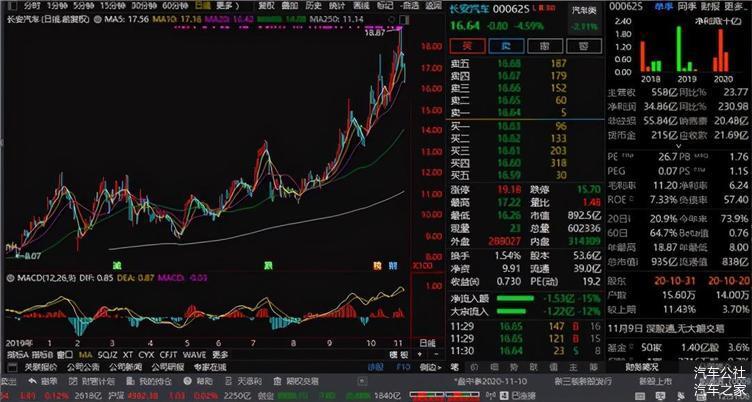
Task: Open the F10 company info link
Action: [x=403, y=367]
